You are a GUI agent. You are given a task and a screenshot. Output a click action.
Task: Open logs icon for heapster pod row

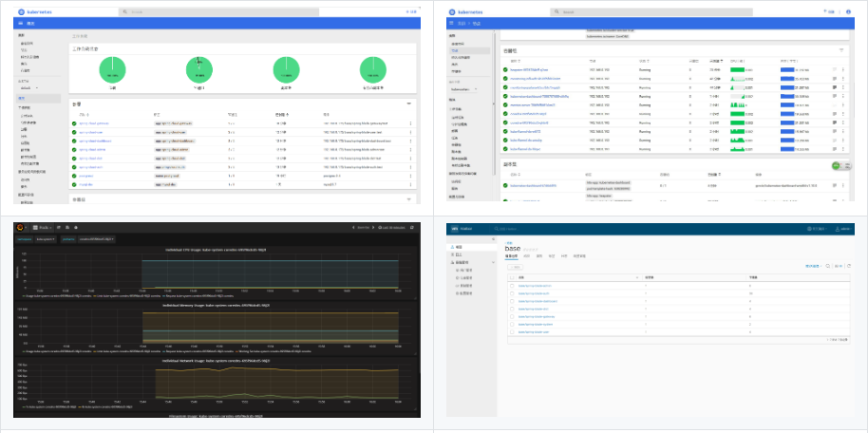pyautogui.click(x=834, y=69)
